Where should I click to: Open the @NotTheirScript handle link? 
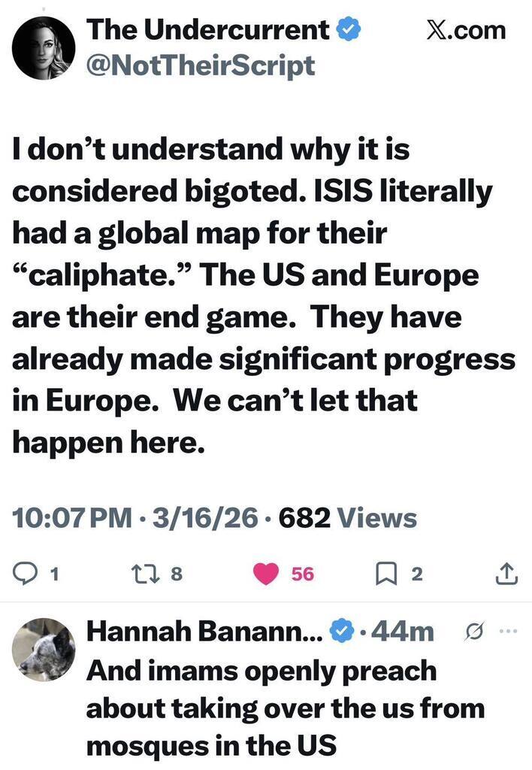[x=201, y=66]
